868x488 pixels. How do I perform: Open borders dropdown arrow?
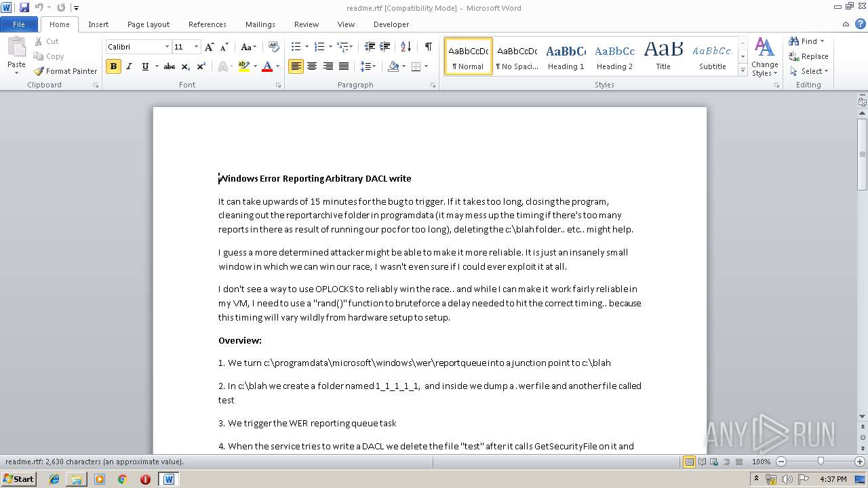click(425, 66)
